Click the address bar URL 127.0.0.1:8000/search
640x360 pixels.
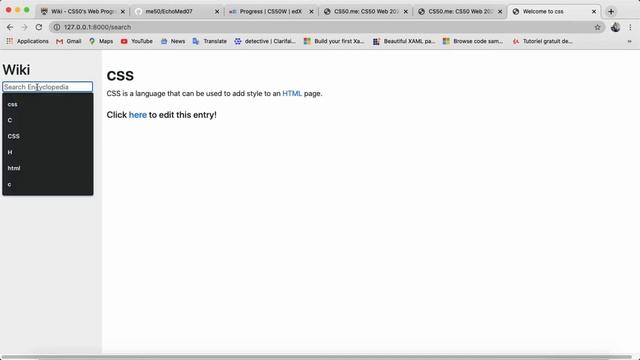point(98,27)
